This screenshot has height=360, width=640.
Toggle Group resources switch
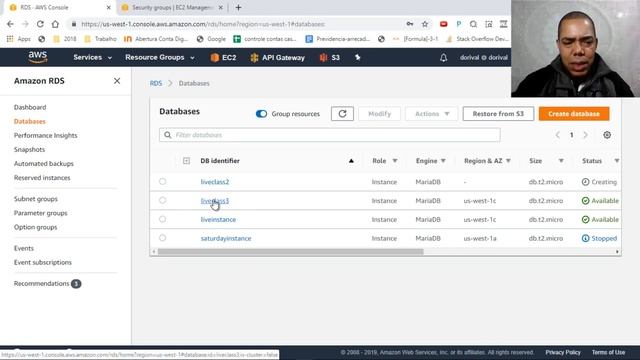(261, 114)
